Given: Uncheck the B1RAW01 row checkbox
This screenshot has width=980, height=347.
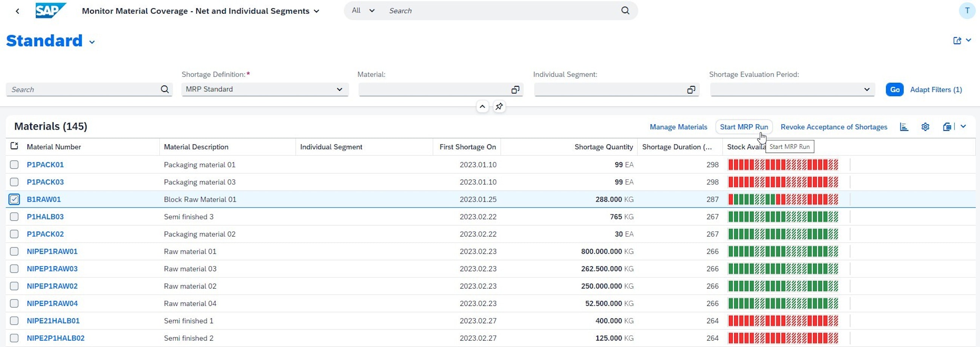Looking at the screenshot, I should (x=14, y=199).
